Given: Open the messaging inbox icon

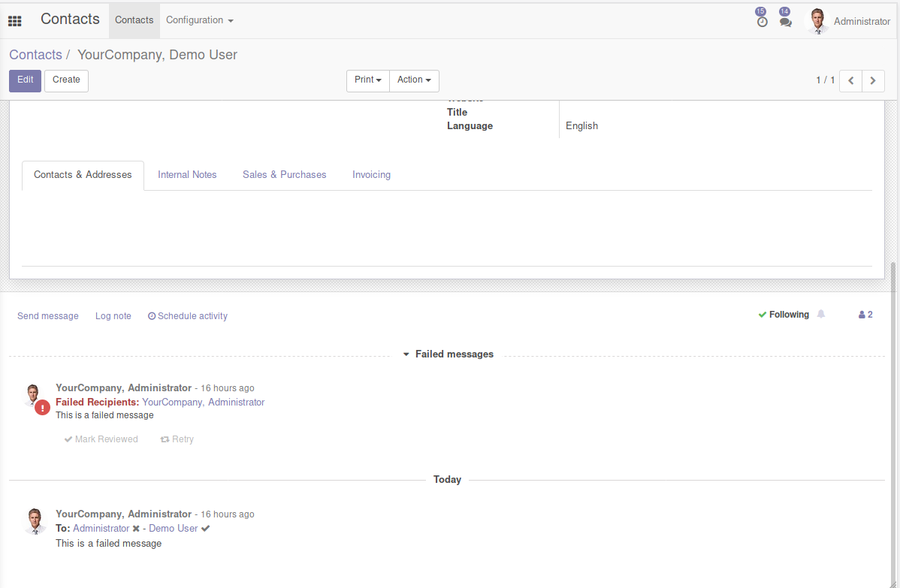Looking at the screenshot, I should [x=785, y=21].
